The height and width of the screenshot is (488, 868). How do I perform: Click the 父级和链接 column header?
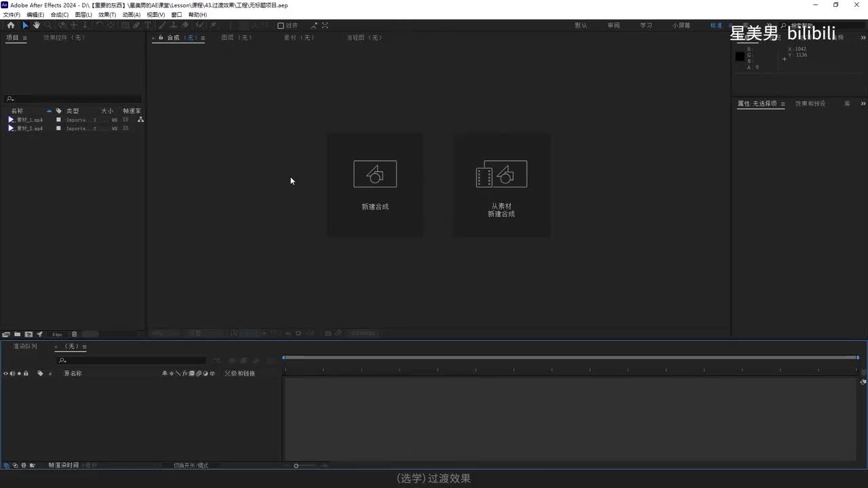point(240,373)
